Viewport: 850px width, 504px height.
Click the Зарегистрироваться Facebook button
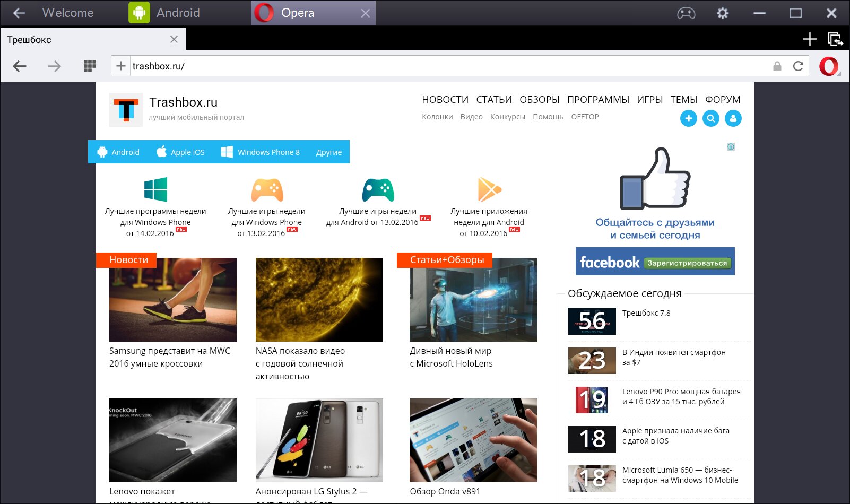(x=688, y=263)
